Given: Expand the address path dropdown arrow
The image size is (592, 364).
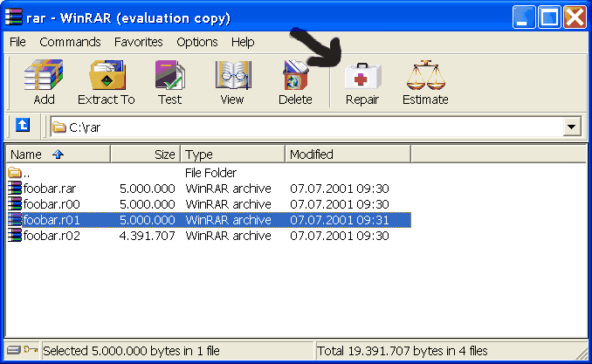Looking at the screenshot, I should pyautogui.click(x=572, y=127).
